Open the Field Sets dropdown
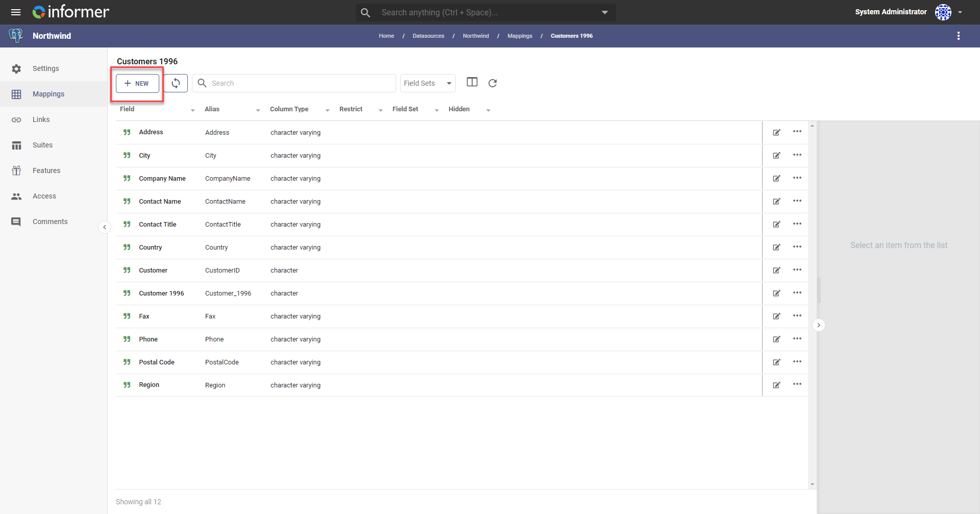This screenshot has height=514, width=980. 428,83
